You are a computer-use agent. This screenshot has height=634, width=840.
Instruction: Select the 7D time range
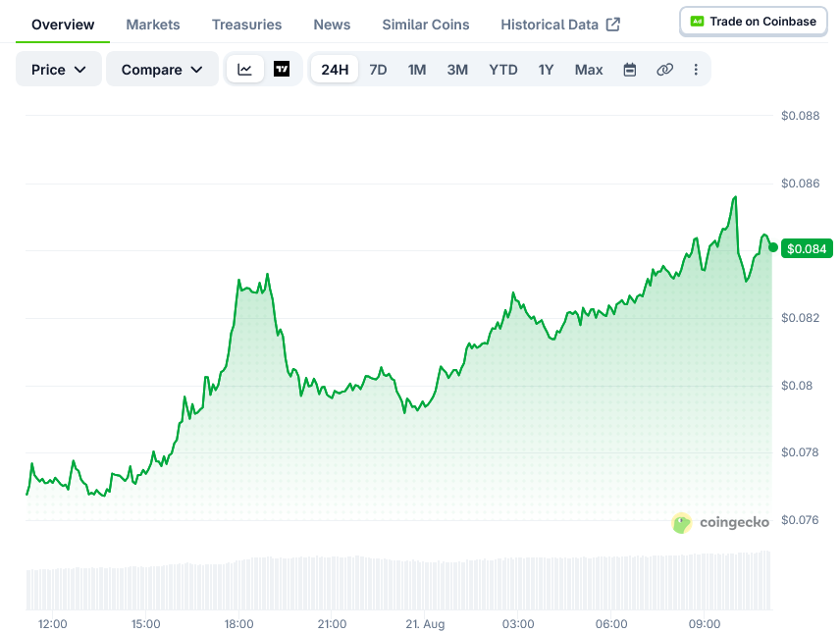click(x=378, y=70)
